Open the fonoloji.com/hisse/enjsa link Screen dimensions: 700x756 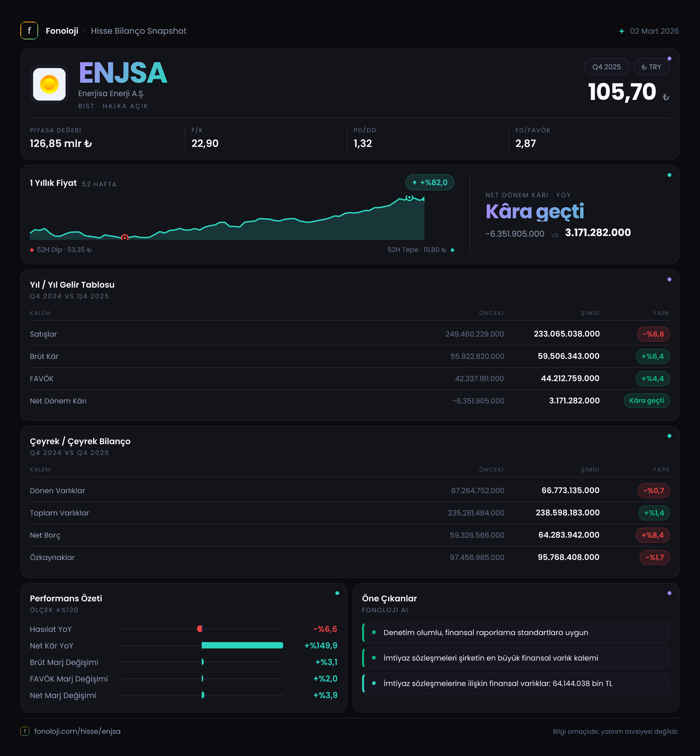pos(77,731)
